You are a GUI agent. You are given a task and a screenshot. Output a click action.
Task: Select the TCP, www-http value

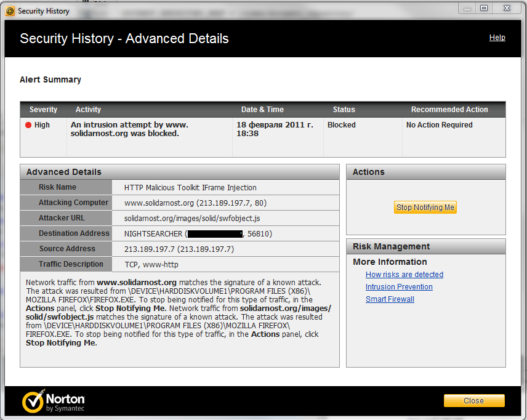[x=151, y=265]
